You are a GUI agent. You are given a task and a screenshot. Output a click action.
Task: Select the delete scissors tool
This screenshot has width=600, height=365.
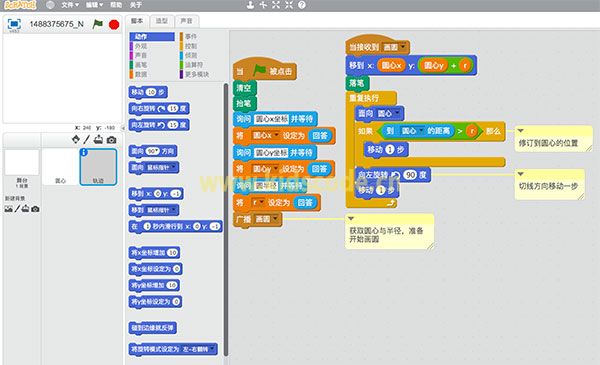(x=263, y=5)
